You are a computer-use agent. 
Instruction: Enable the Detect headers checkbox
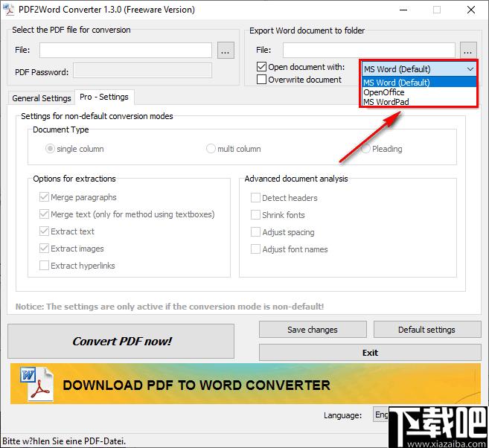point(255,198)
